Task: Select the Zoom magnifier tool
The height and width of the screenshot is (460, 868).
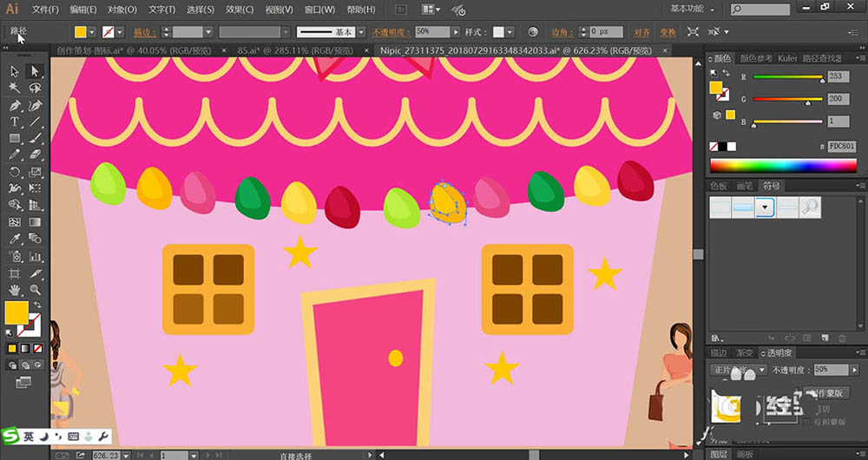Action: point(36,290)
